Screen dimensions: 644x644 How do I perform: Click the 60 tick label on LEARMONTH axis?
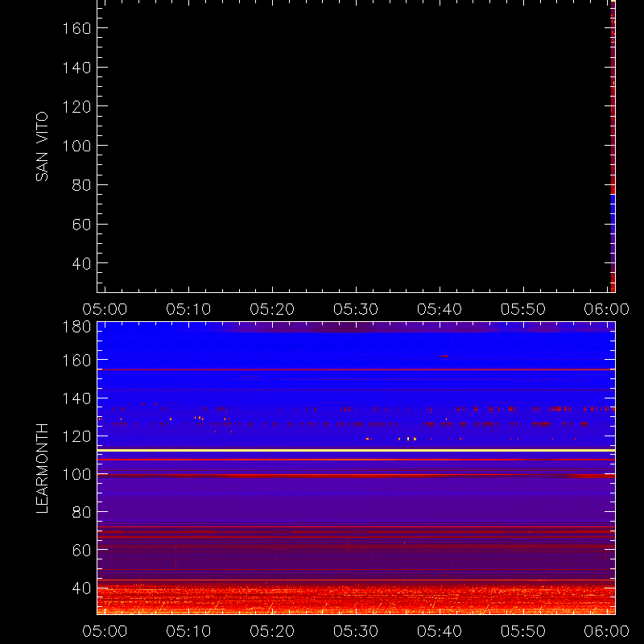(81, 550)
